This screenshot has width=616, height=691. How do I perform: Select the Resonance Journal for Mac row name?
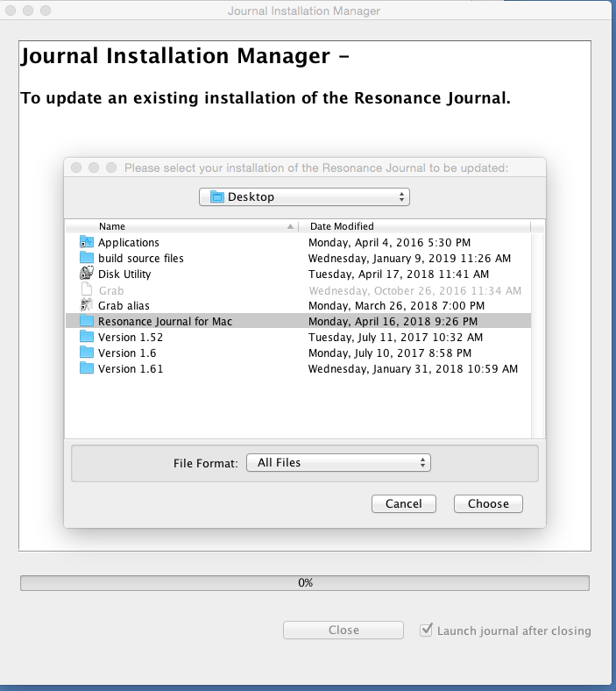click(165, 321)
